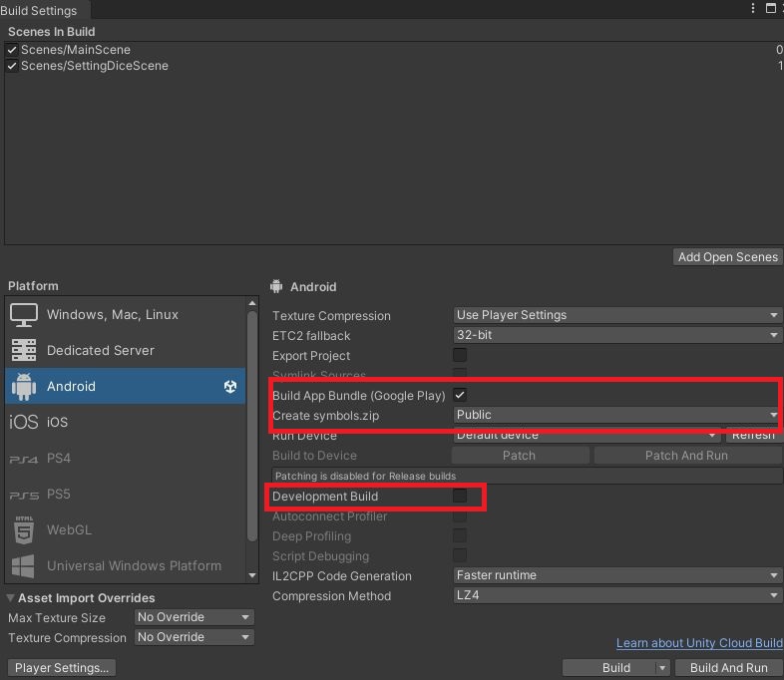
Task: Click the Patch button
Action: coord(520,456)
